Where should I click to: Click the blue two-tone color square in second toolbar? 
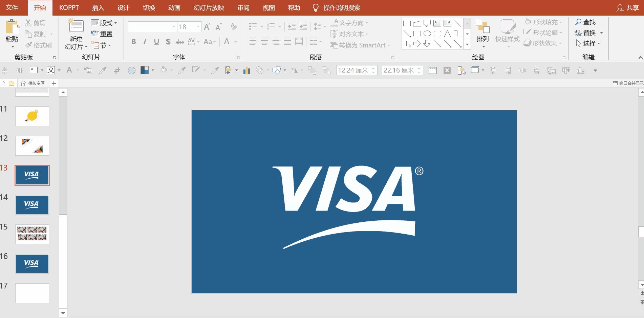145,70
